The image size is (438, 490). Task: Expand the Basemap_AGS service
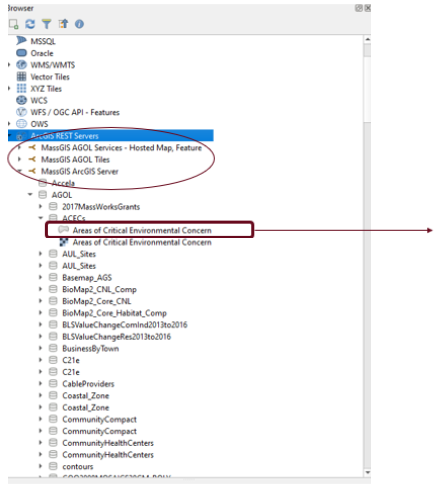pyautogui.click(x=40, y=277)
